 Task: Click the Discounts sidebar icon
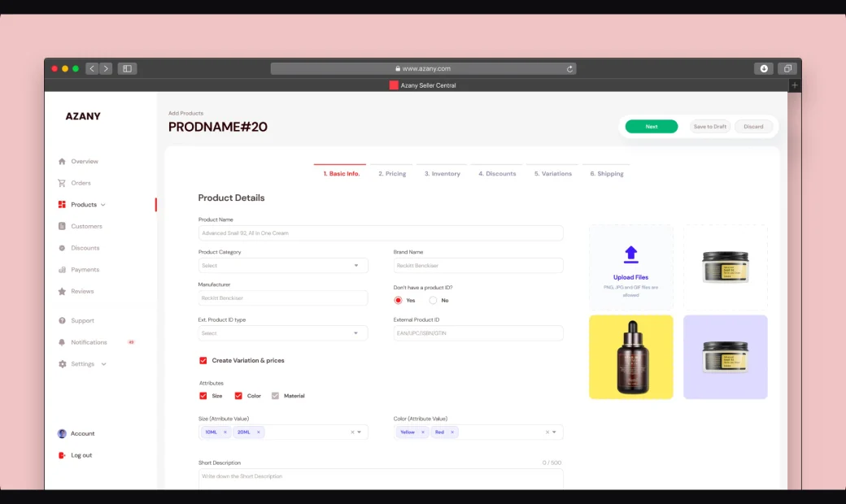point(62,248)
